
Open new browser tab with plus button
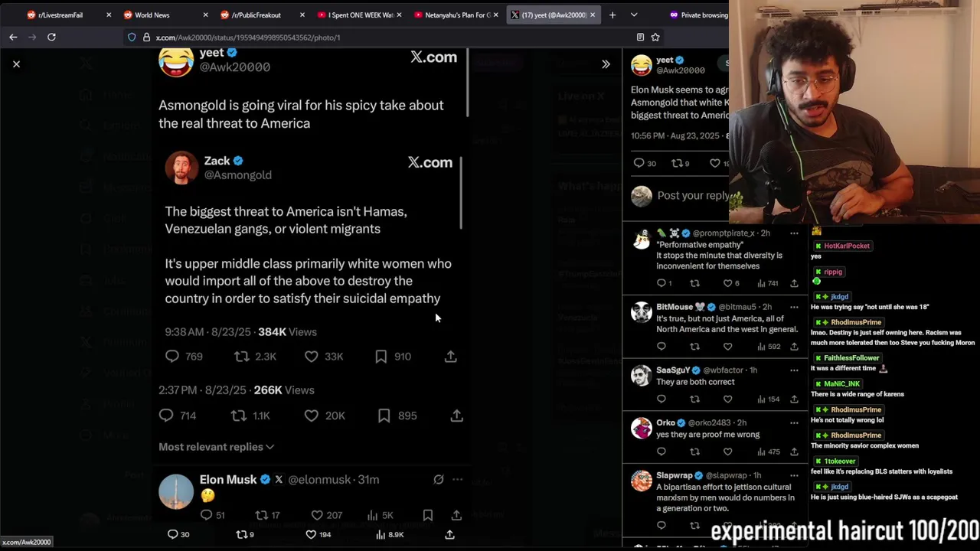point(612,15)
